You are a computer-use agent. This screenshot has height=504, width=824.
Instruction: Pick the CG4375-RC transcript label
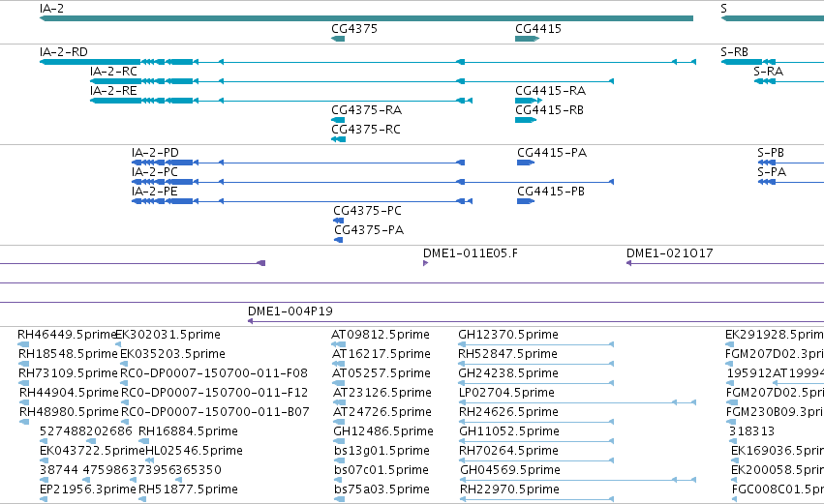[x=366, y=130]
